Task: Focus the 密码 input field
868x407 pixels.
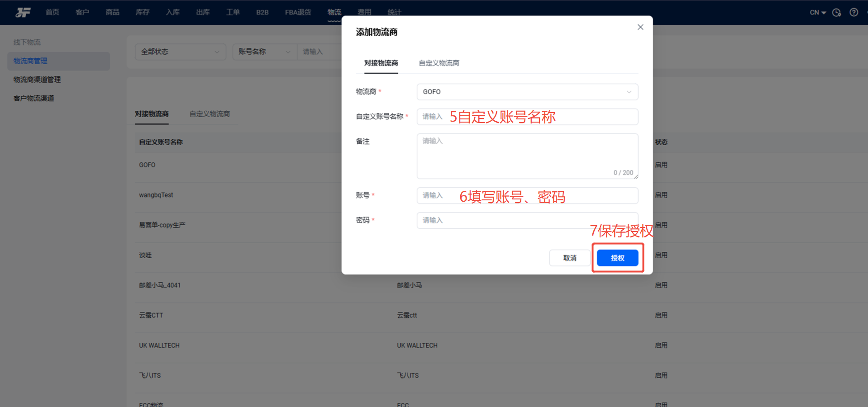Action: (x=527, y=220)
